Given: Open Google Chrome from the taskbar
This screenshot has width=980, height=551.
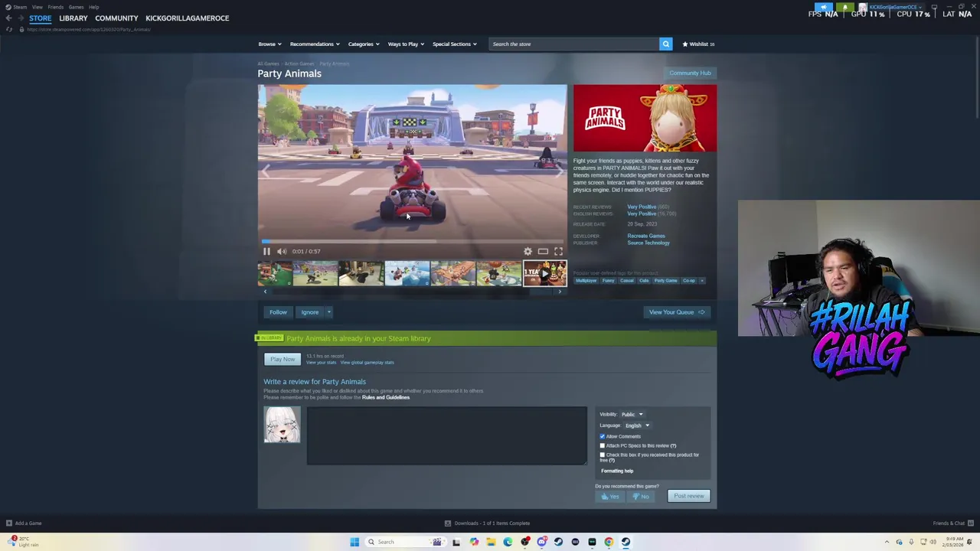Looking at the screenshot, I should (x=609, y=542).
